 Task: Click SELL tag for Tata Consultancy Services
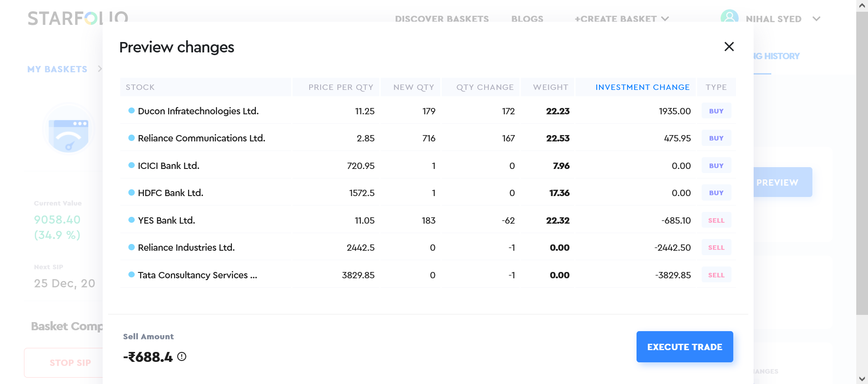tap(716, 275)
